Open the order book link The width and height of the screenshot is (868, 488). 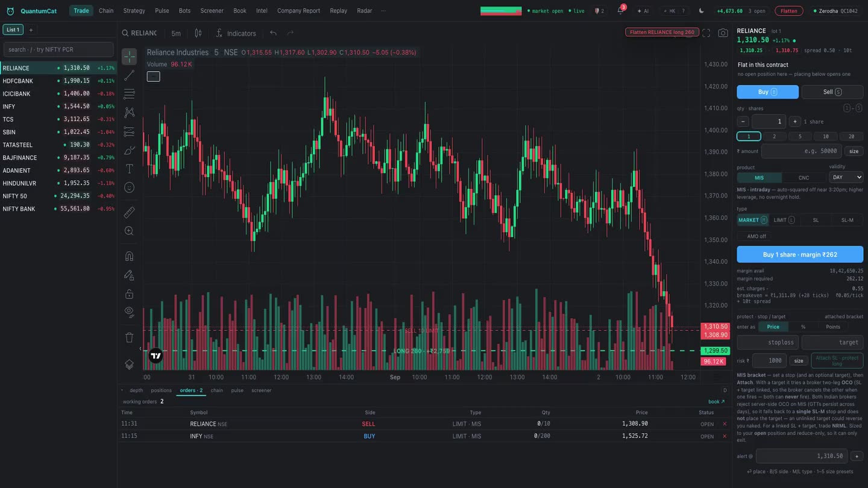(x=717, y=401)
